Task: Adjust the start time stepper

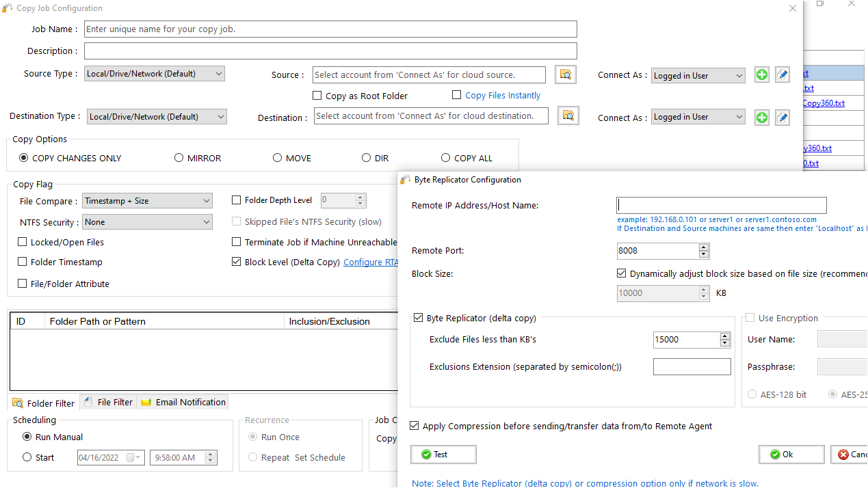Action: pyautogui.click(x=211, y=458)
